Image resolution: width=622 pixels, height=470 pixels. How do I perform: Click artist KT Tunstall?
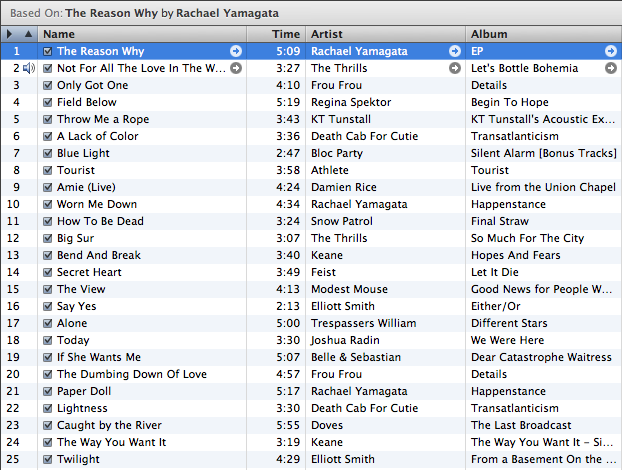341,119
